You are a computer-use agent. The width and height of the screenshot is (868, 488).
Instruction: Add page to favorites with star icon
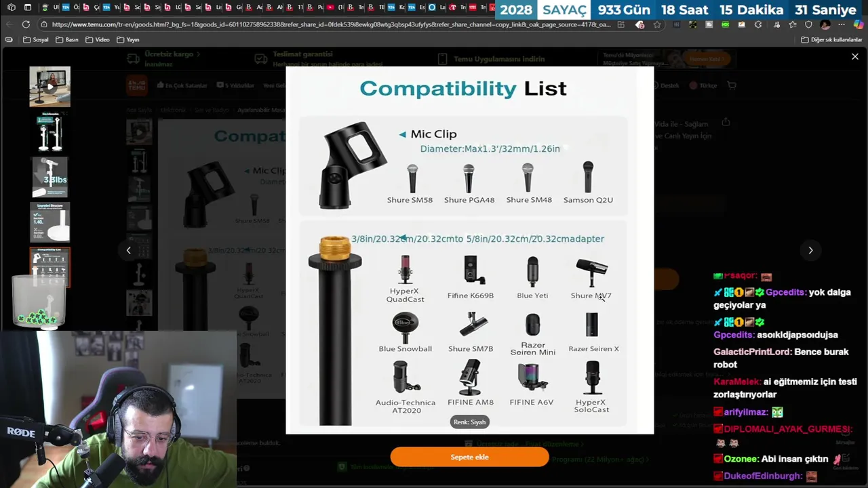click(656, 24)
